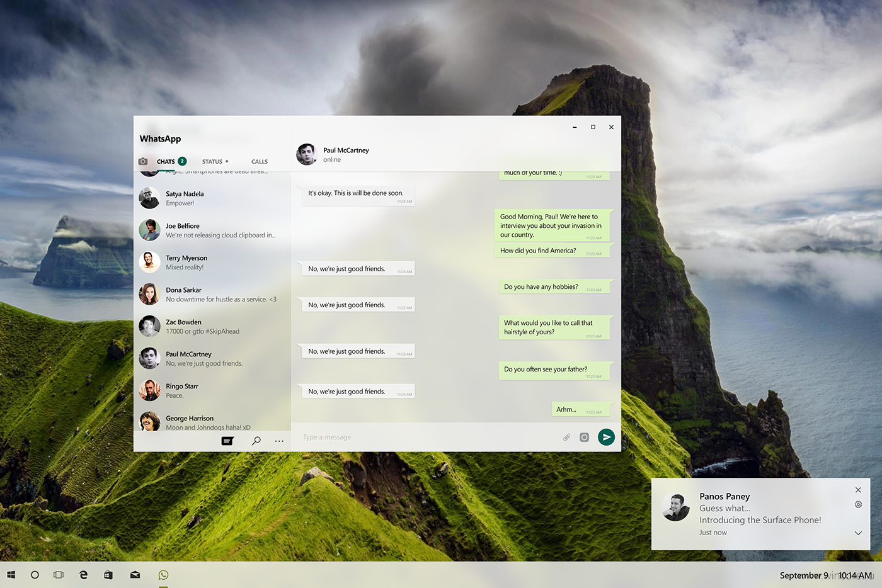The width and height of the screenshot is (882, 588).
Task: Send message with green arrow button
Action: coord(606,437)
